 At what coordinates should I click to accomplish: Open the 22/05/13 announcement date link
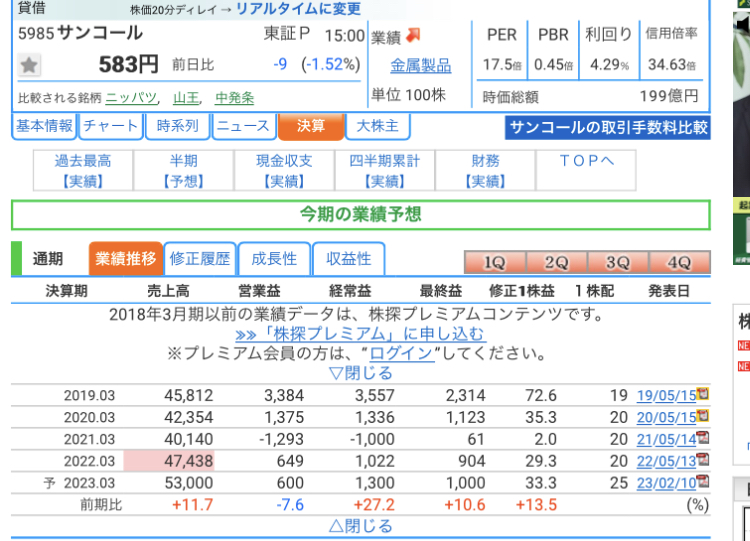tap(666, 461)
